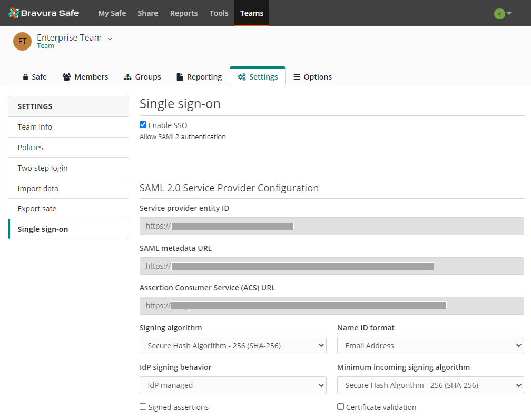531x420 pixels.
Task: Go to My Safe in top navigation
Action: (x=112, y=13)
